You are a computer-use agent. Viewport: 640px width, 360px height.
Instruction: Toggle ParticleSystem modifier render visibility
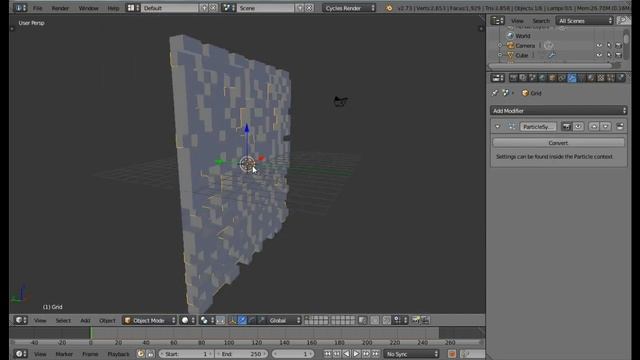tap(566, 127)
